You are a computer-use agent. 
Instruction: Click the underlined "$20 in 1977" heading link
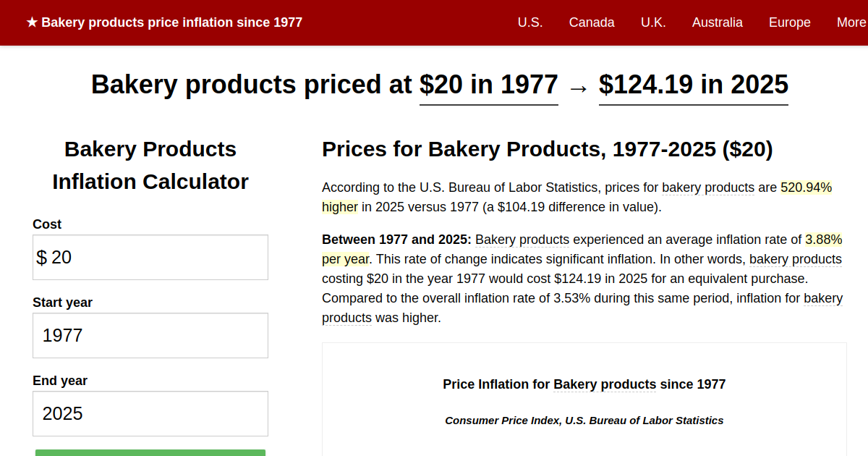click(489, 85)
